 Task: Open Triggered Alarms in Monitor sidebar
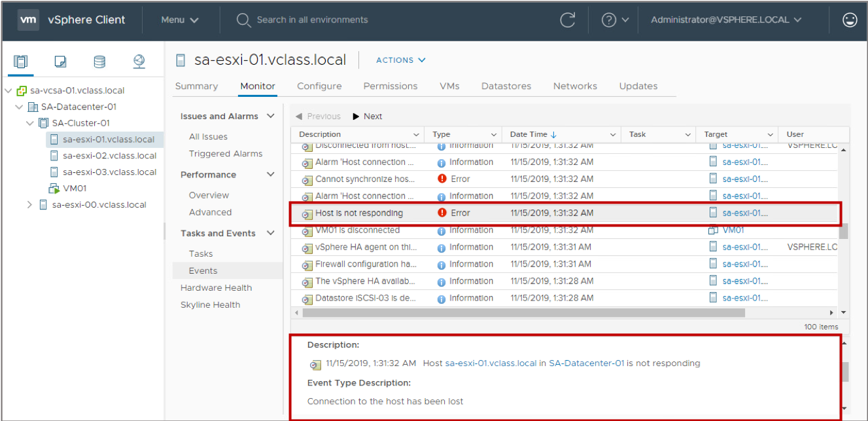[x=226, y=154]
